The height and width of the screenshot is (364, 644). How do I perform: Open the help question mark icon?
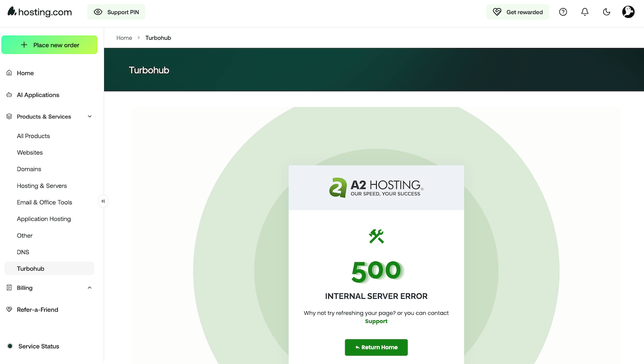point(563,12)
